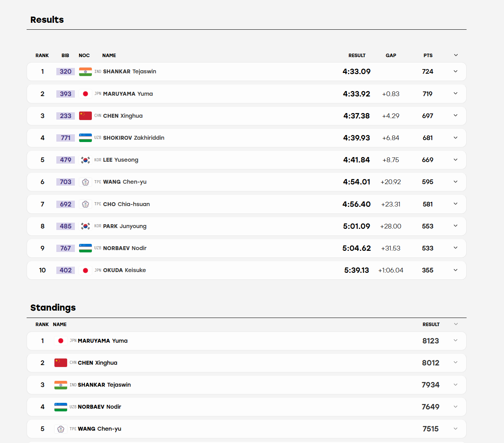Image resolution: width=504 pixels, height=443 pixels.
Task: Click the PTS column header
Action: 428,56
